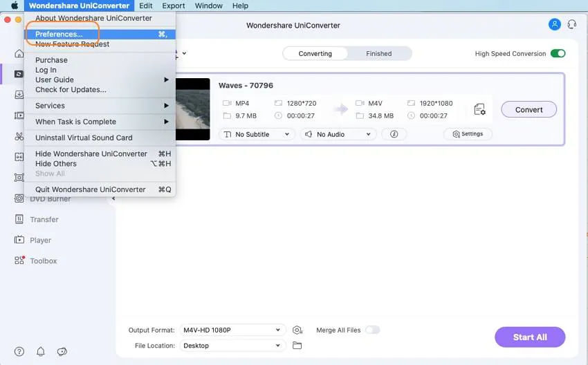Open Settings for Waves - 70796
Viewport: 588px width, 365px height.
click(x=468, y=134)
